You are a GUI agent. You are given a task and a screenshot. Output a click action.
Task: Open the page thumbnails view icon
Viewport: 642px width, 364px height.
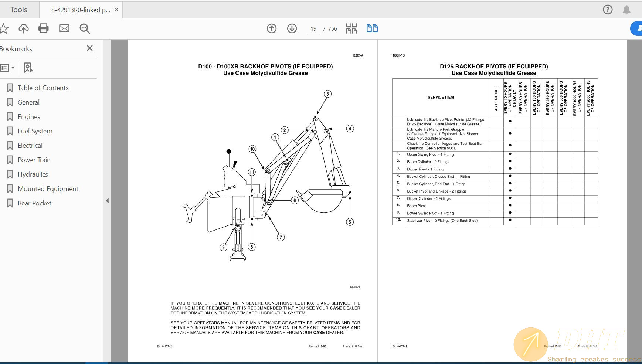point(351,28)
